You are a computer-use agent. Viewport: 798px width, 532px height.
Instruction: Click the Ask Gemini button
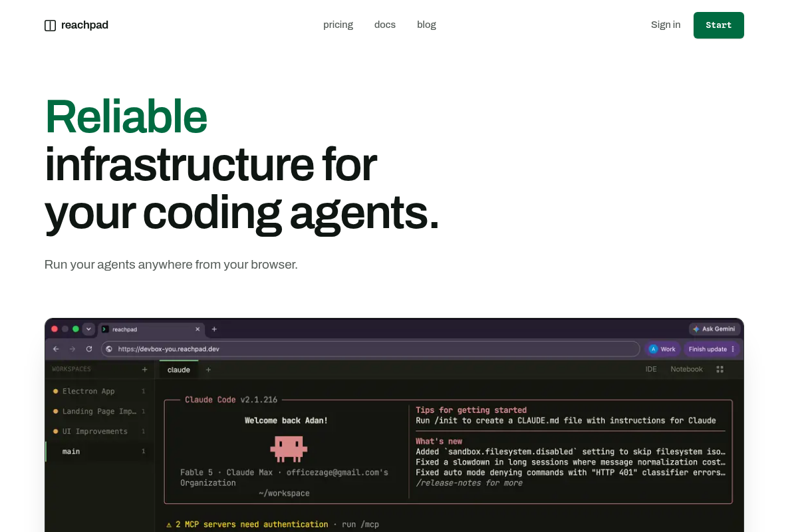(x=714, y=329)
